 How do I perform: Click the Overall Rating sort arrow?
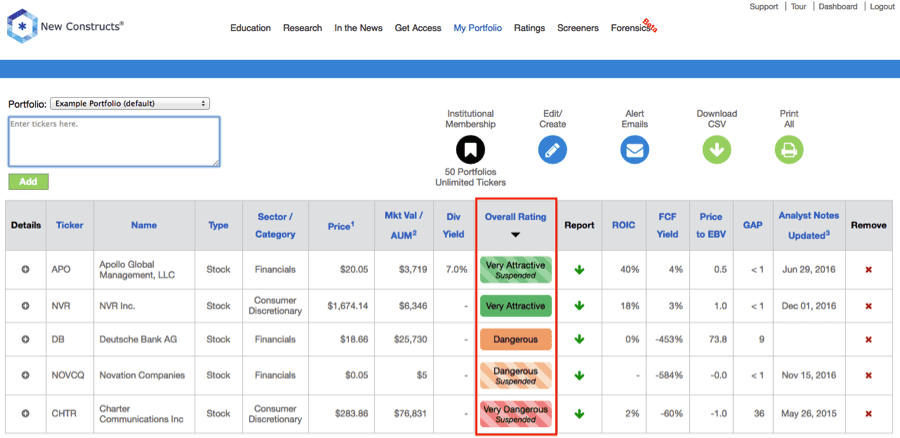(x=515, y=235)
